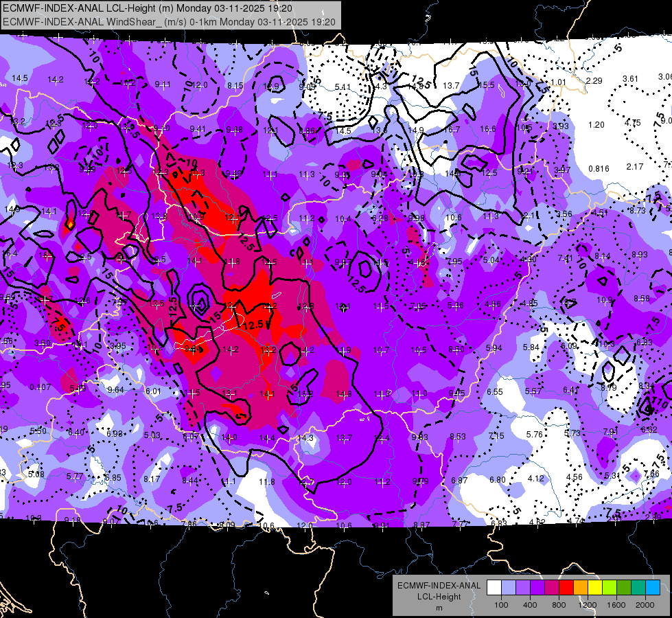Click the wind shear value '8.53'

coord(458,437)
